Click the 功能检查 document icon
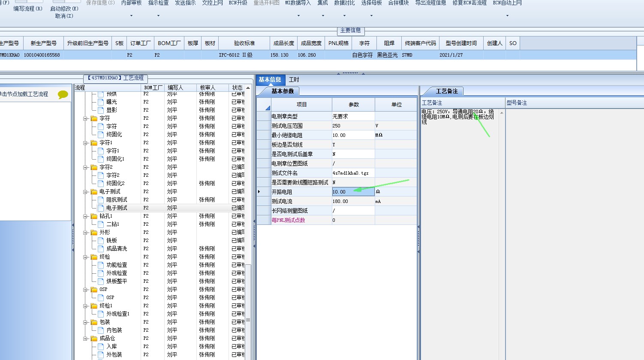 [x=101, y=265]
